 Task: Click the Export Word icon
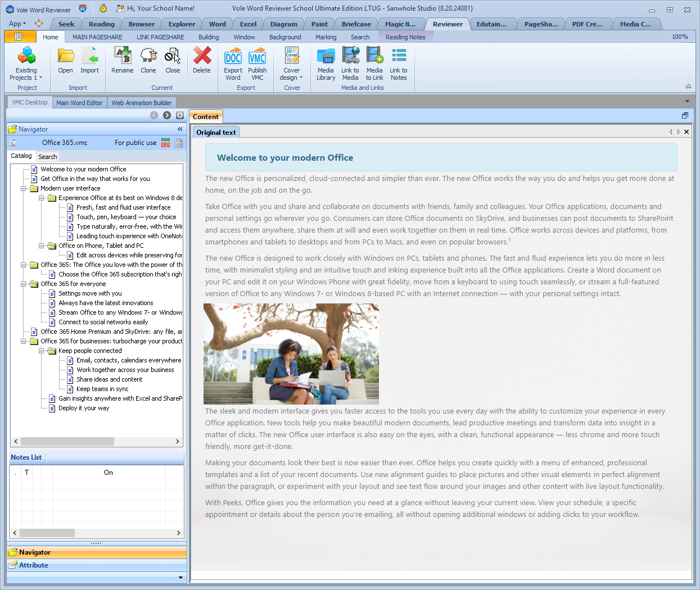(233, 63)
